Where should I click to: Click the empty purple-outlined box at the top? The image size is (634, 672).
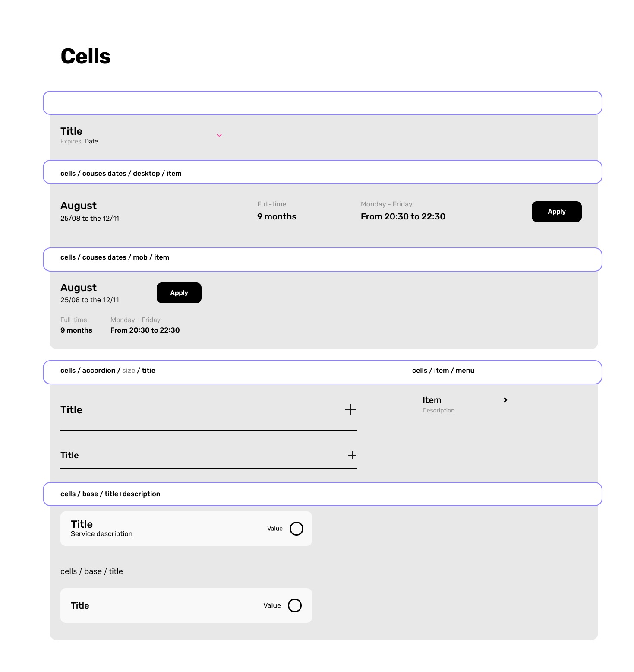(322, 103)
